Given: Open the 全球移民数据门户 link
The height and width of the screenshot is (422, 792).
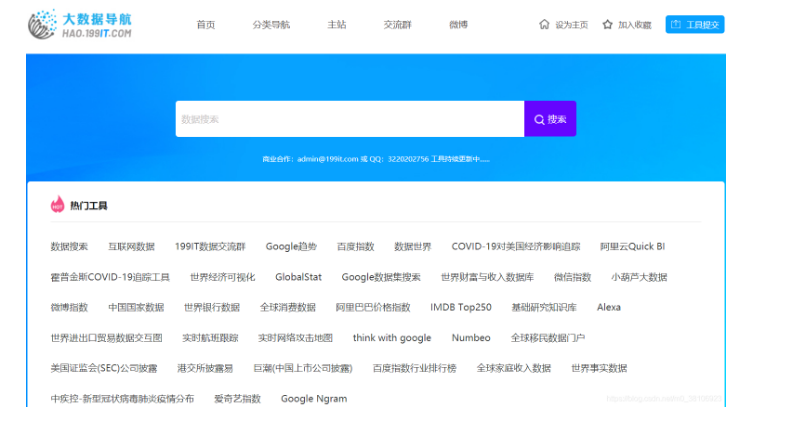Looking at the screenshot, I should coord(548,338).
